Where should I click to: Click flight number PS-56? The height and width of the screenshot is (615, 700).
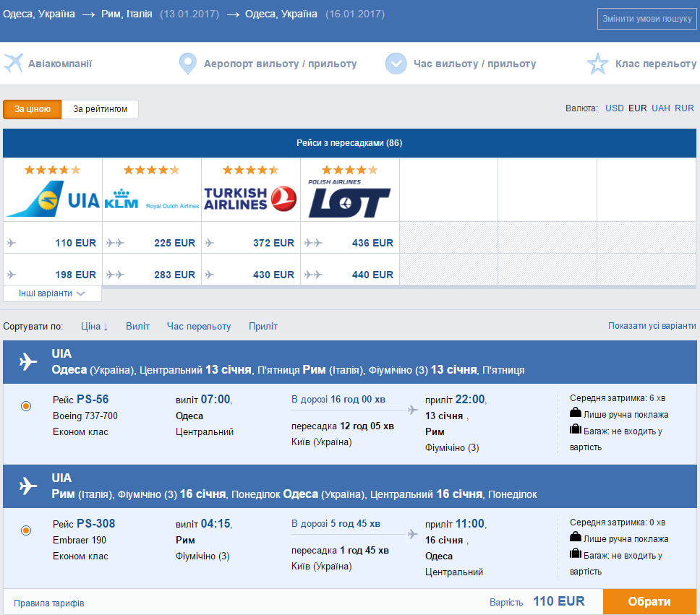(93, 400)
